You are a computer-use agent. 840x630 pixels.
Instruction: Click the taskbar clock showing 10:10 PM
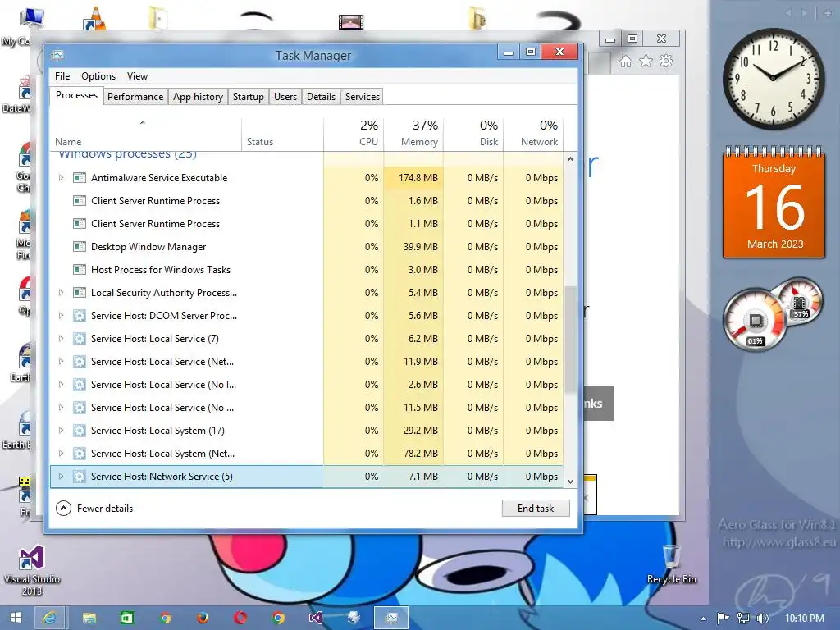tap(805, 619)
